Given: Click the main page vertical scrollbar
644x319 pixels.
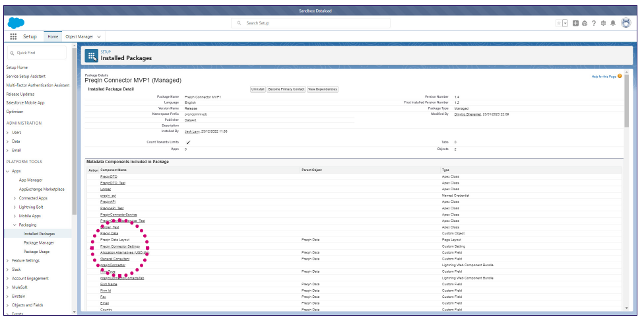Looking at the screenshot, I should click(626, 100).
